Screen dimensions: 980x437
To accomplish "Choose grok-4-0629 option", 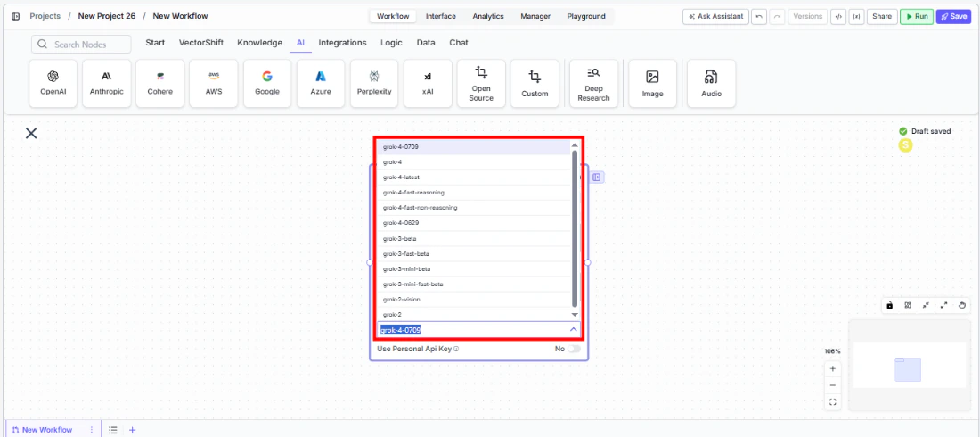I will point(474,223).
